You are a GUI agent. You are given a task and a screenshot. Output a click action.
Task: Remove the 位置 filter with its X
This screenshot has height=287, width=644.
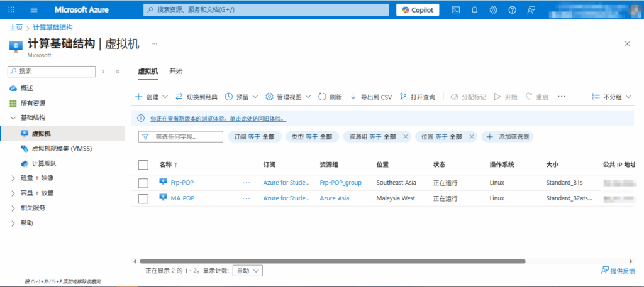coord(472,136)
